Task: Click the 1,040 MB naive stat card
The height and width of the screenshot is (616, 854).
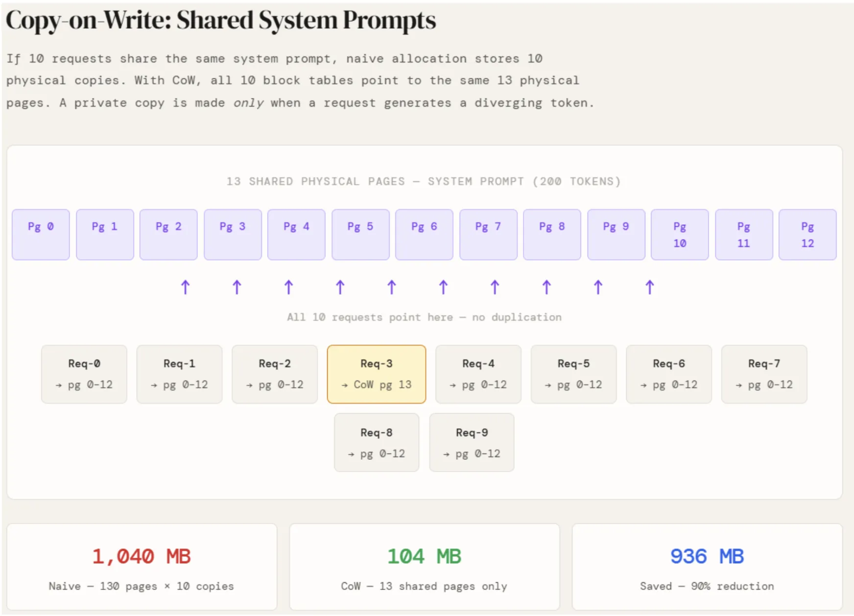Action: pos(142,567)
